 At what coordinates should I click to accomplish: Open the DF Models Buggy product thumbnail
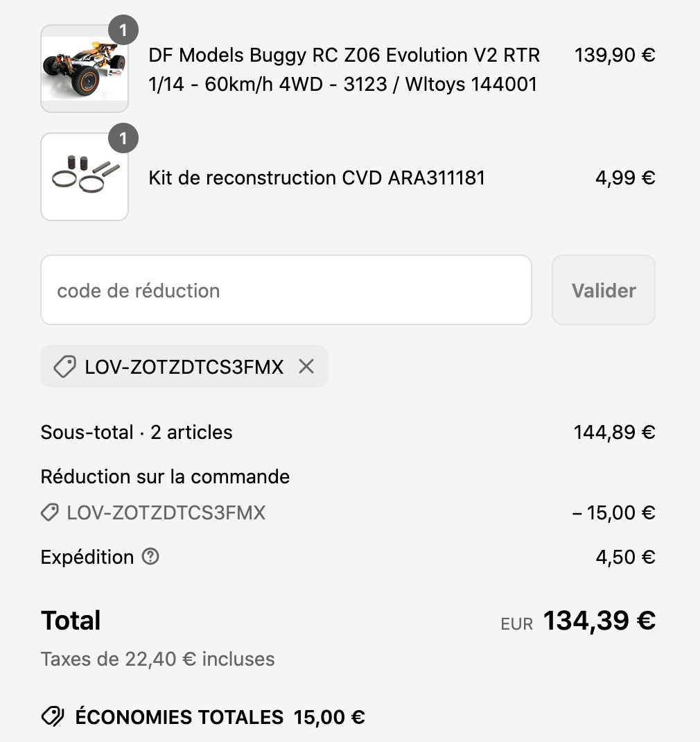84,69
